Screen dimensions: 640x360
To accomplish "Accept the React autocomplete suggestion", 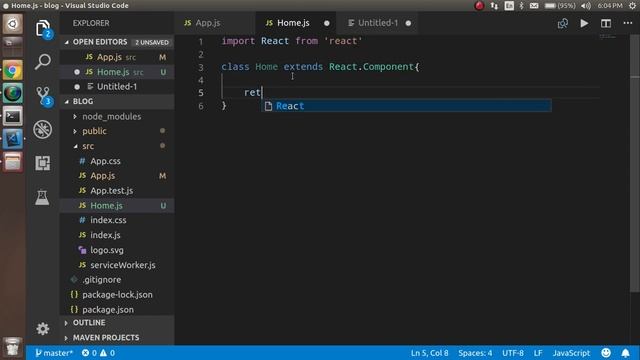I will 406,106.
